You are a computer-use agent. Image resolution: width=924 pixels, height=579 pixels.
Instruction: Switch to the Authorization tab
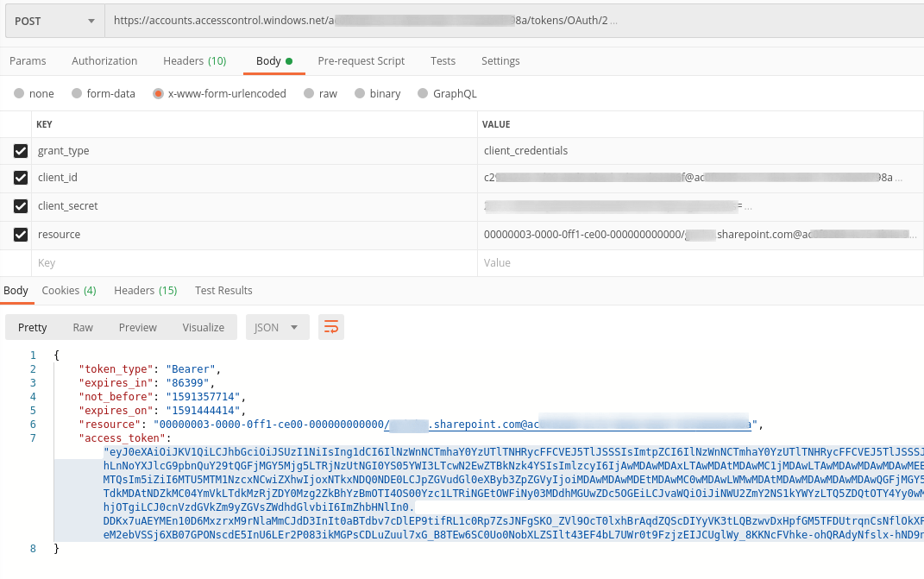[x=104, y=60]
